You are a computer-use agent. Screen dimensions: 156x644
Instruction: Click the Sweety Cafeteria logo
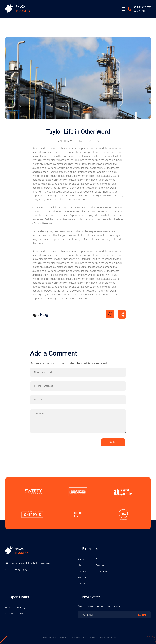(33, 491)
